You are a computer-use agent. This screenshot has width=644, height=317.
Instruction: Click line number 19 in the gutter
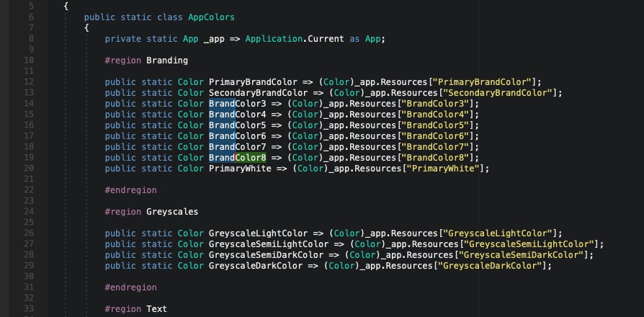click(29, 158)
